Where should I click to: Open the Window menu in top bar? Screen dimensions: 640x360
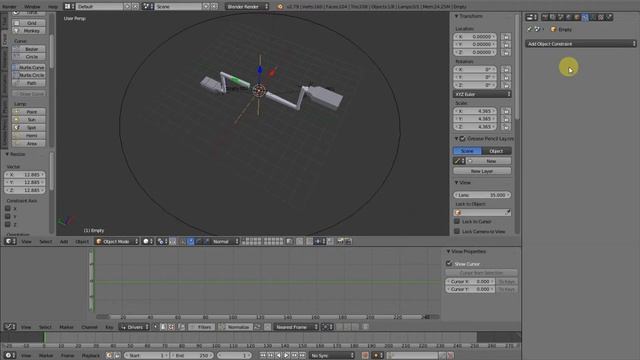(32, 7)
